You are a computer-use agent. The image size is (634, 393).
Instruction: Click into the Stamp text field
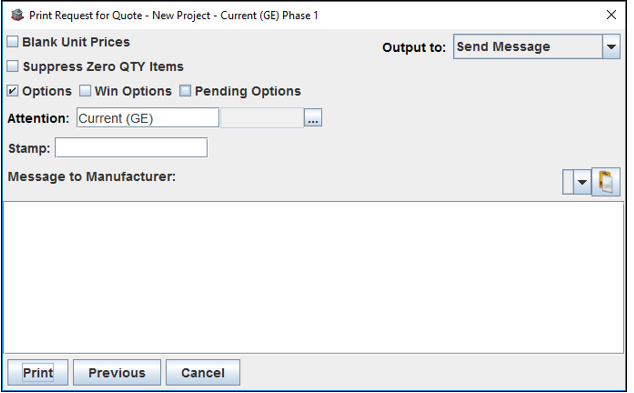point(131,147)
